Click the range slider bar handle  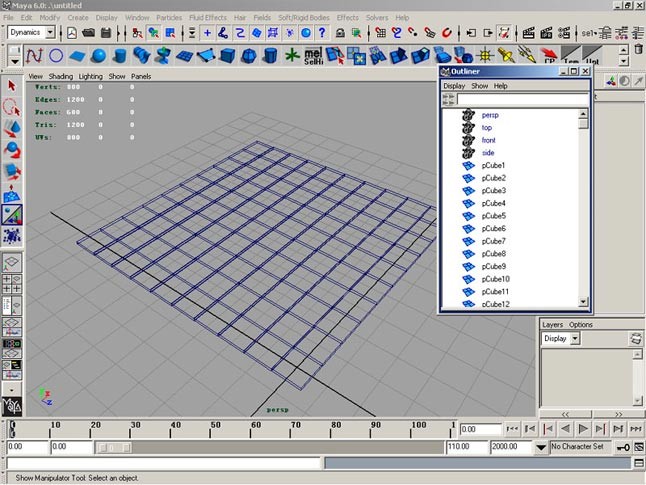(x=114, y=448)
